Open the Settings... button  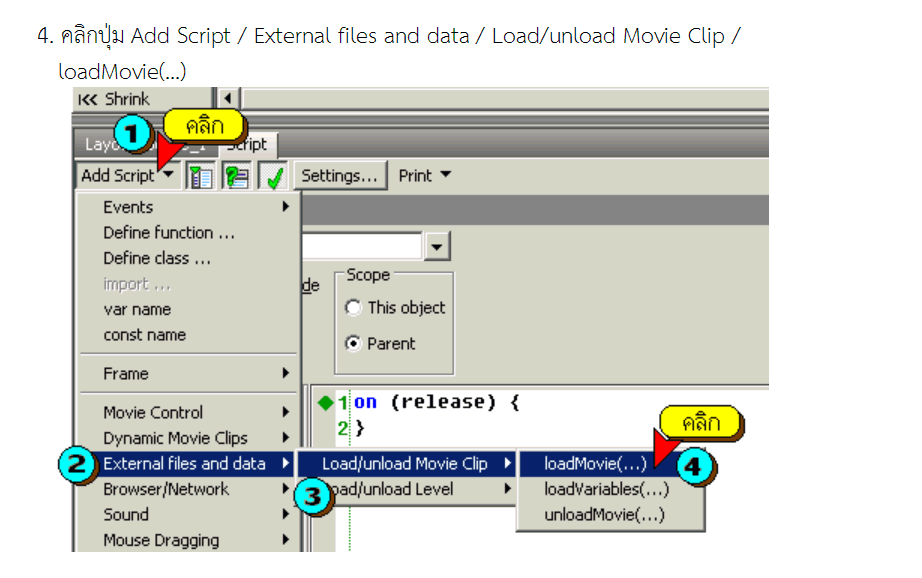(340, 175)
